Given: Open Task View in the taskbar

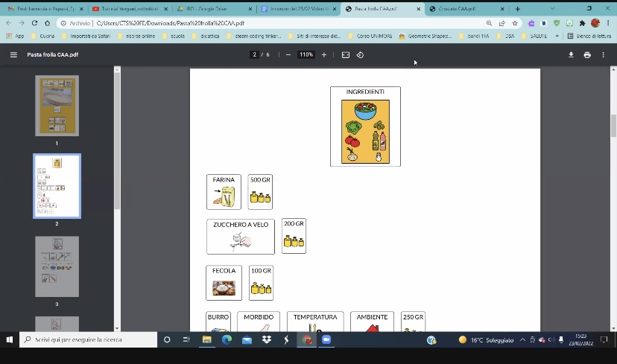Looking at the screenshot, I should 186,339.
